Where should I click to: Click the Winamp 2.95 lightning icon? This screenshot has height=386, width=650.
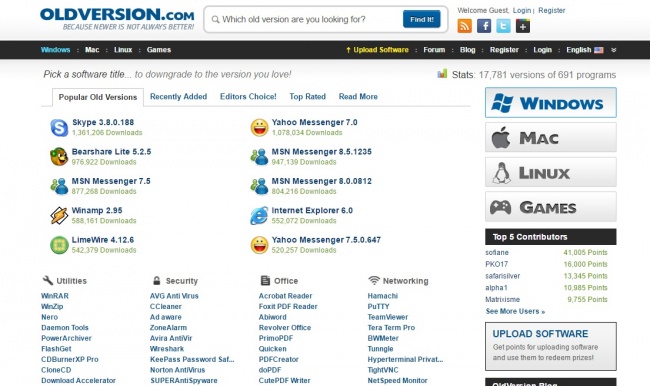(x=59, y=215)
